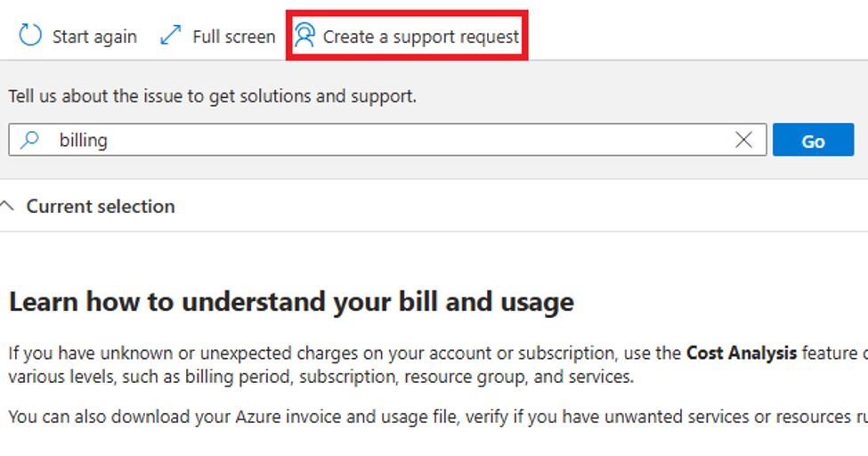Viewport: 868px width, 456px height.
Task: Clear the billing search with the X icon
Action: tap(743, 140)
